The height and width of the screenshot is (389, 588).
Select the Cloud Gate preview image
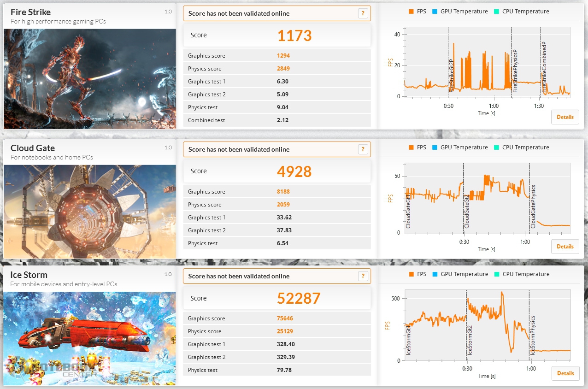tap(90, 212)
